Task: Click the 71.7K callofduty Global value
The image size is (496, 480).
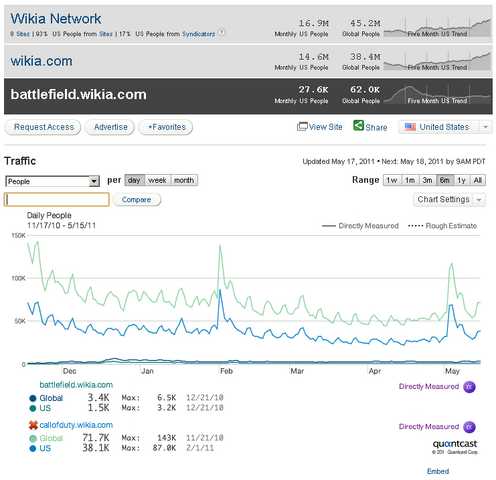Action: (x=96, y=438)
